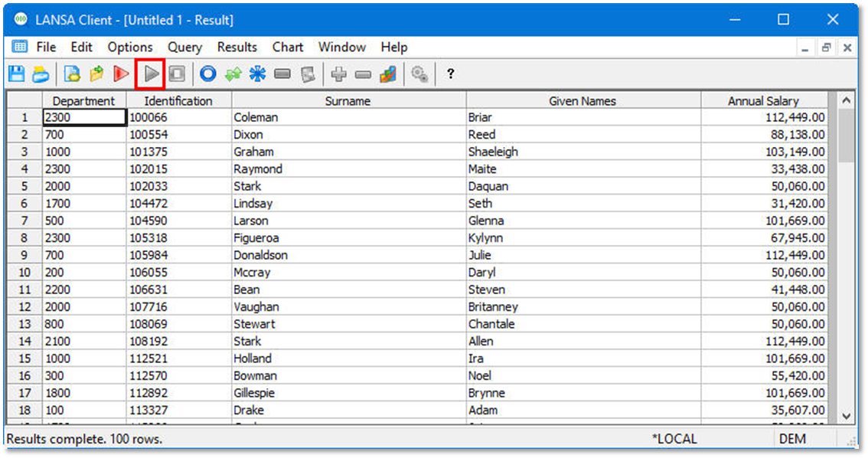
Task: Click the Save floppy disk icon
Action: 17,74
